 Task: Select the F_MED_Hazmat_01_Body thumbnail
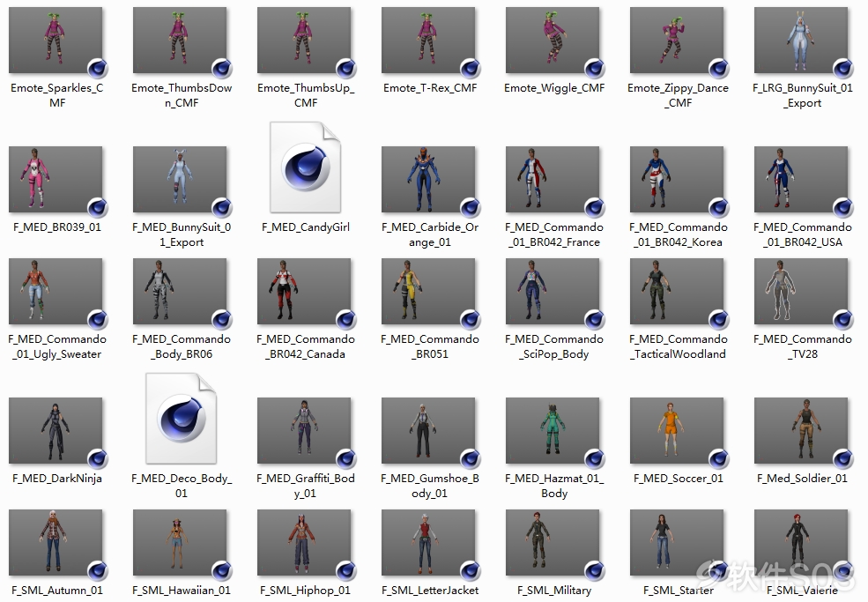click(553, 430)
